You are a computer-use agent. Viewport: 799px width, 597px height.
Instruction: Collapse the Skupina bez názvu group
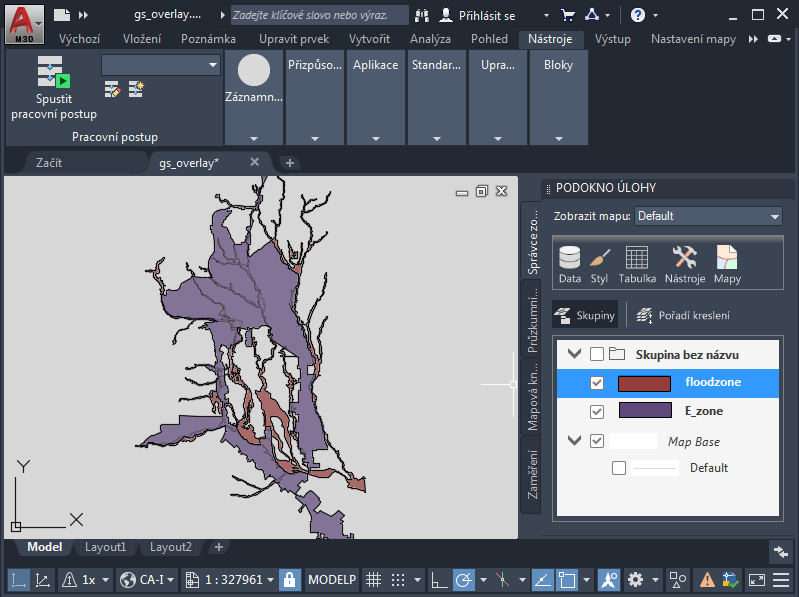[x=575, y=354]
